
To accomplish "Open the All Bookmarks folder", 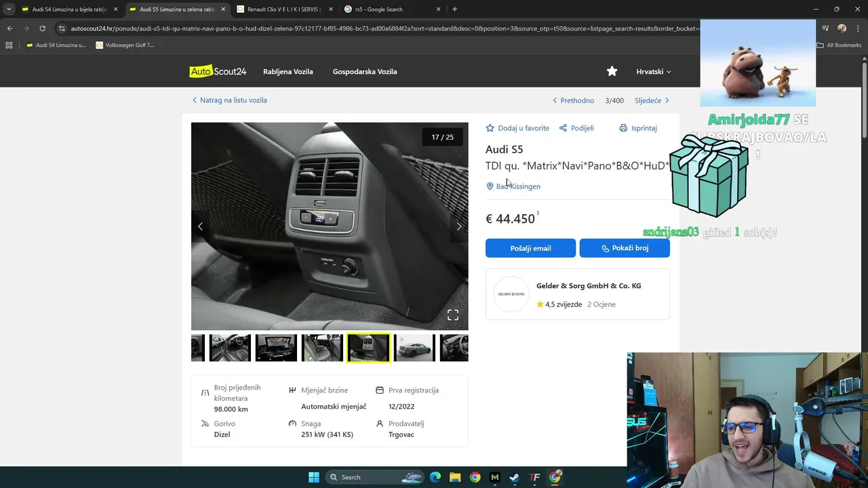I will click(839, 45).
